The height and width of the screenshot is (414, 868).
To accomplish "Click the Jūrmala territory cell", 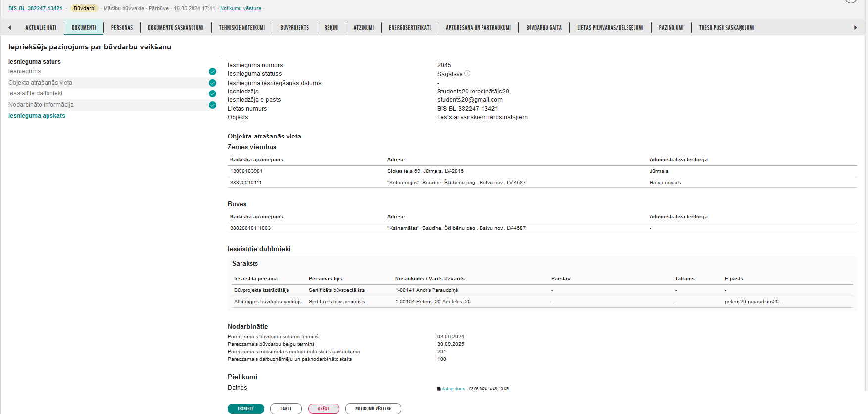I will point(659,171).
